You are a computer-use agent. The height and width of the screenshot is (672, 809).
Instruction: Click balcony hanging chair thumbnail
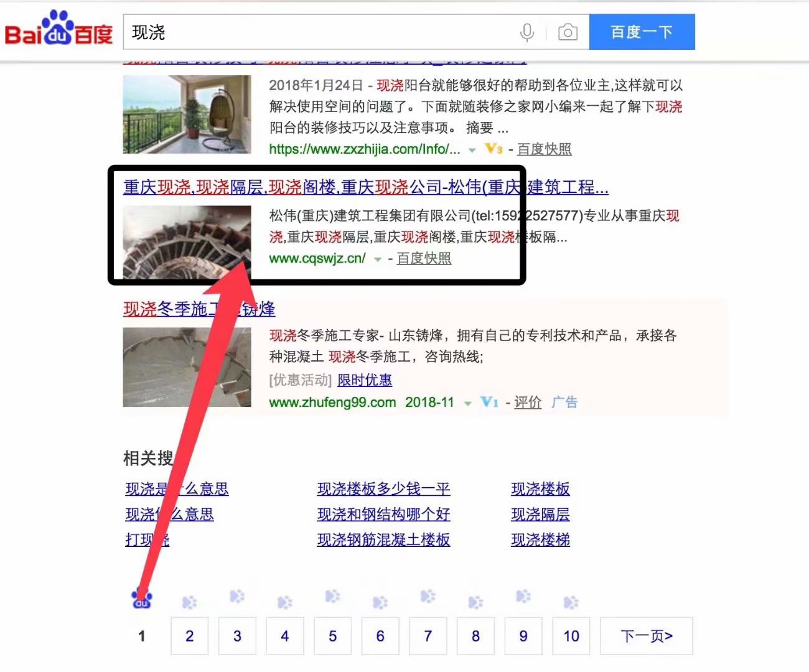(187, 114)
